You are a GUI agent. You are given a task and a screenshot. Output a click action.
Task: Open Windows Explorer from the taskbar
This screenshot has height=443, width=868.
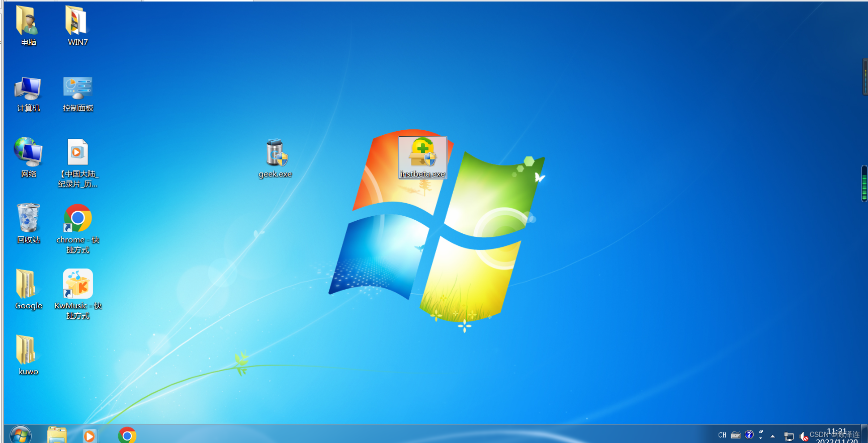57,435
